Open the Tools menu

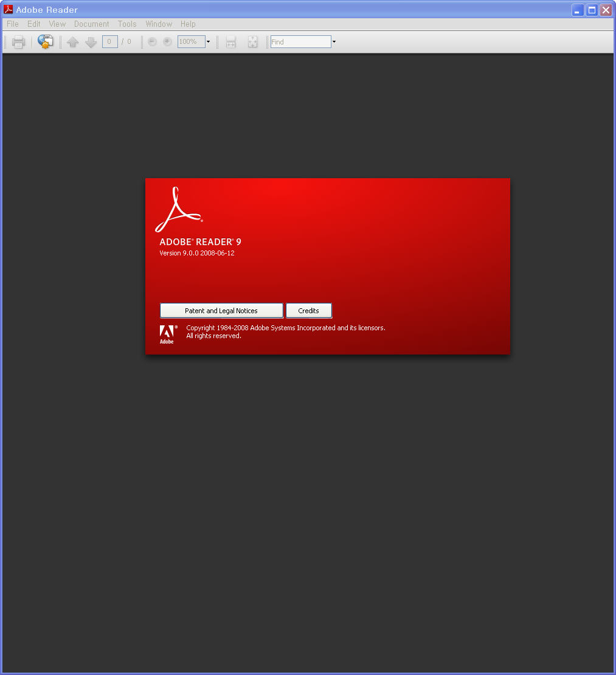pyautogui.click(x=127, y=24)
